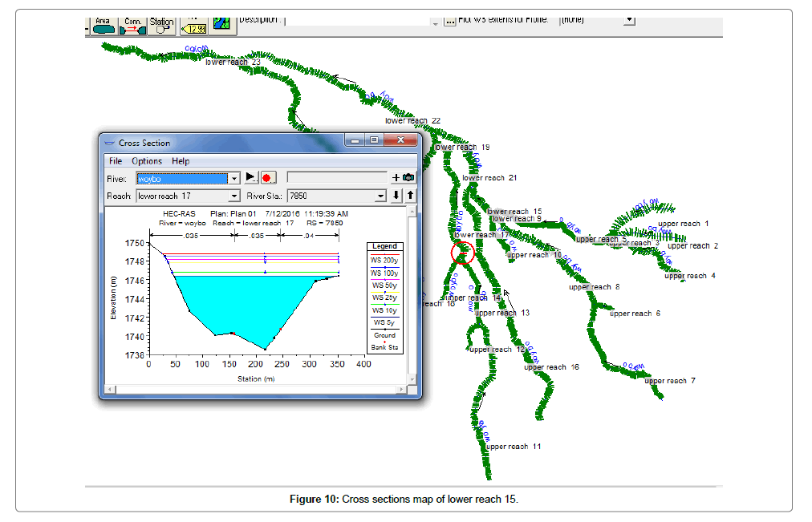This screenshot has height=522, width=812.
Task: Click the red circled cross section on map
Action: pos(463,253)
